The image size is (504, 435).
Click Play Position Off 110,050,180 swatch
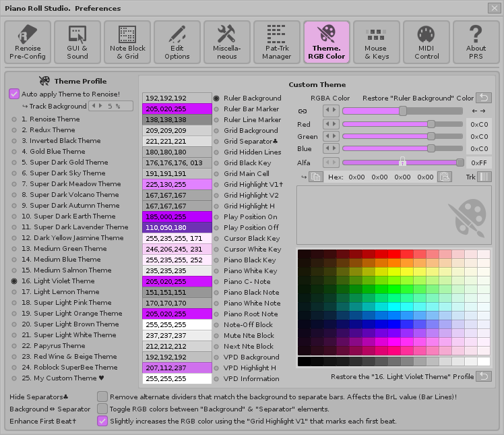pyautogui.click(x=177, y=227)
